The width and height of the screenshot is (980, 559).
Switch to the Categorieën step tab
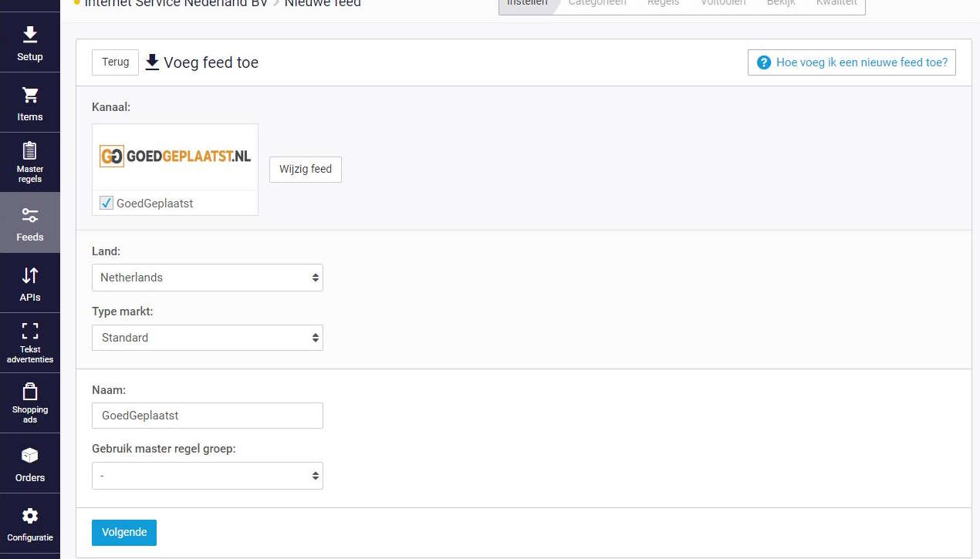pyautogui.click(x=597, y=3)
